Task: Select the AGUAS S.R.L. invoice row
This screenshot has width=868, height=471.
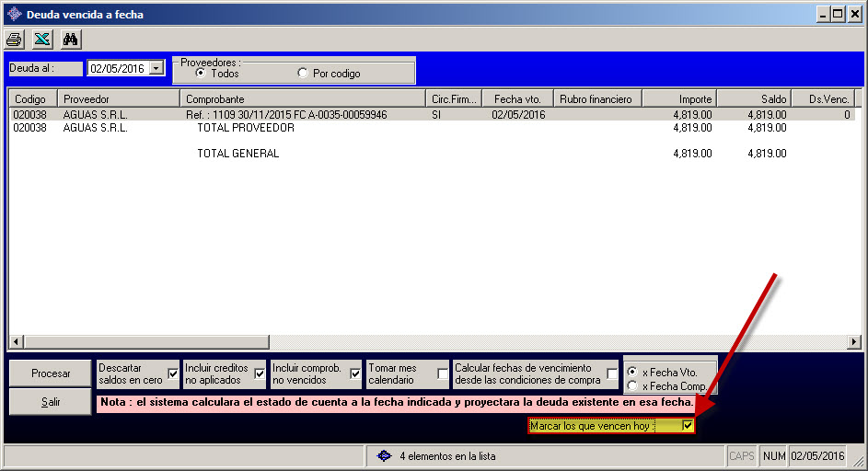Action: [276, 115]
